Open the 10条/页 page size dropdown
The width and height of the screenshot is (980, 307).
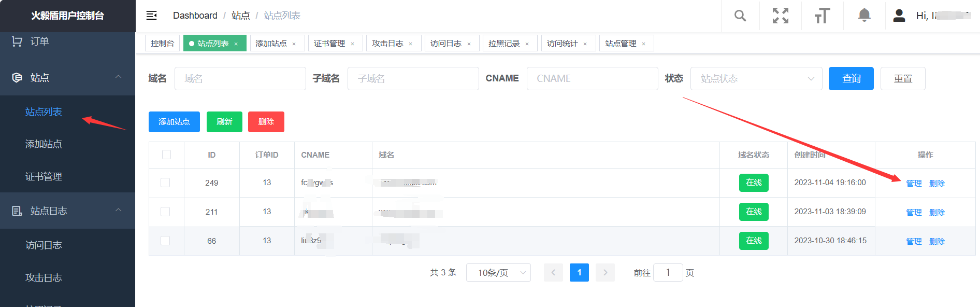(x=498, y=272)
